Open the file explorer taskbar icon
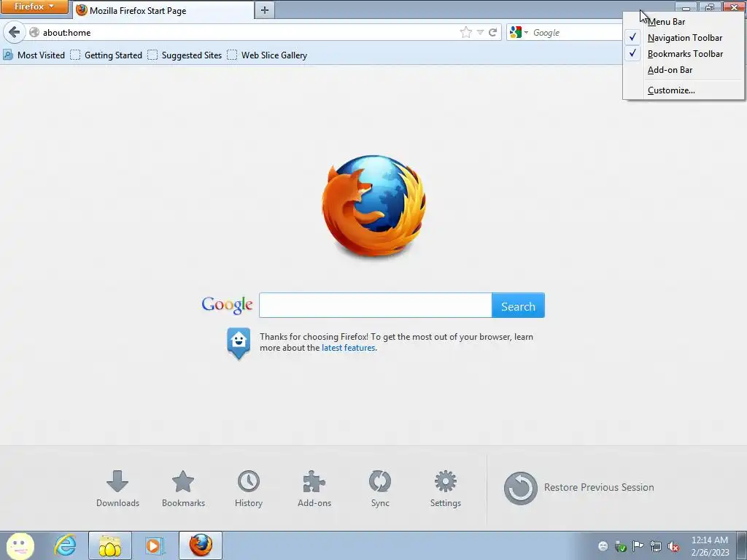 point(109,545)
